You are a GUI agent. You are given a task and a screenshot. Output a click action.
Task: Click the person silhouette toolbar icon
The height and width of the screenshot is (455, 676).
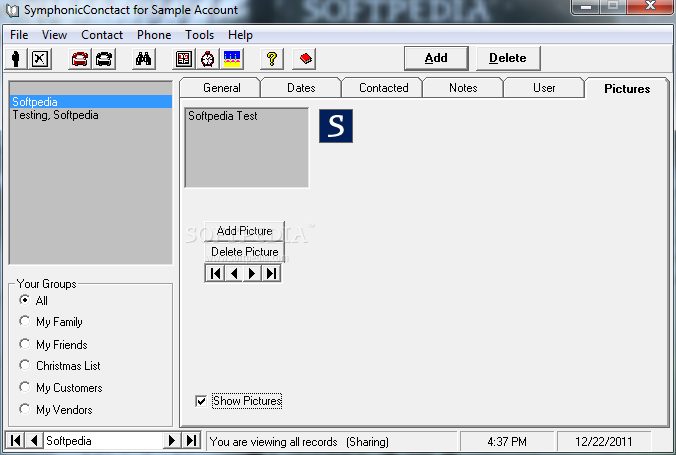coord(16,59)
